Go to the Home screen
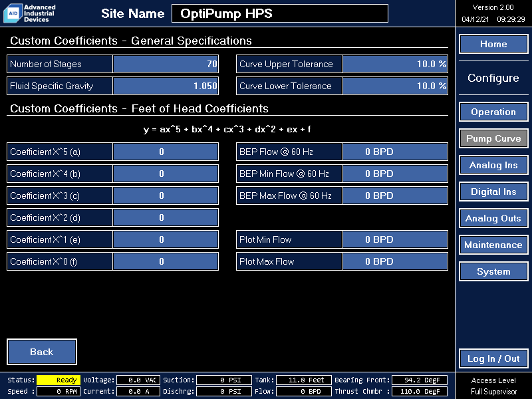The width and height of the screenshot is (532, 399). point(493,44)
